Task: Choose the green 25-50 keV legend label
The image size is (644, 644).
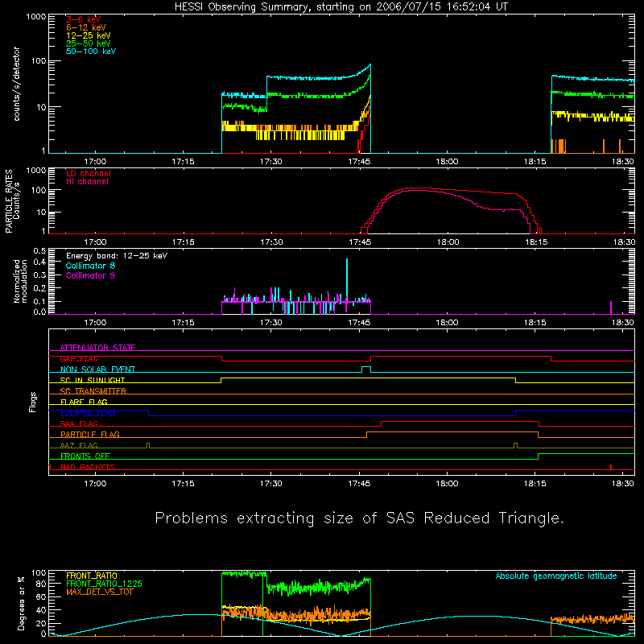Action: click(88, 43)
